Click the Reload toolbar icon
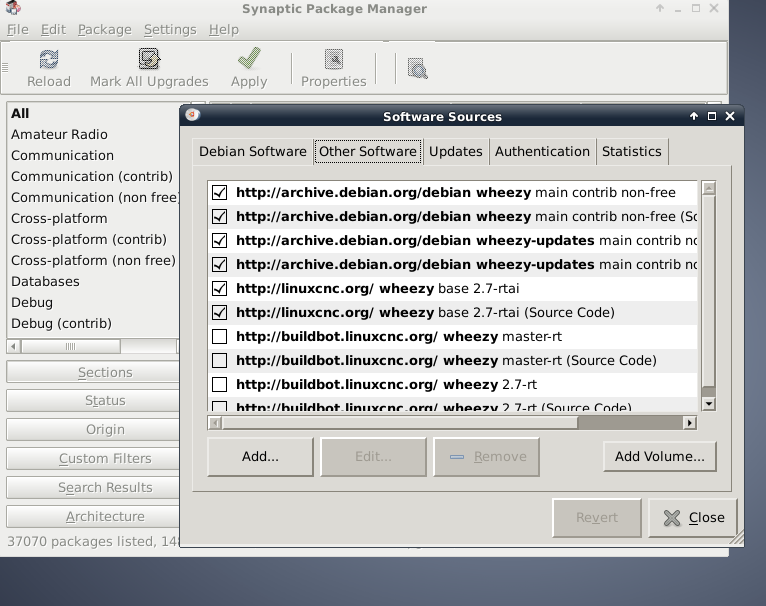The image size is (766, 606). click(49, 60)
